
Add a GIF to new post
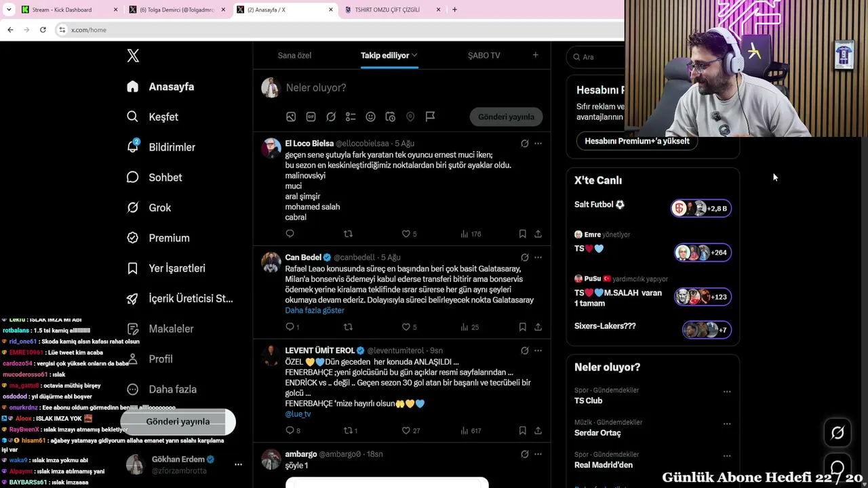pyautogui.click(x=311, y=117)
